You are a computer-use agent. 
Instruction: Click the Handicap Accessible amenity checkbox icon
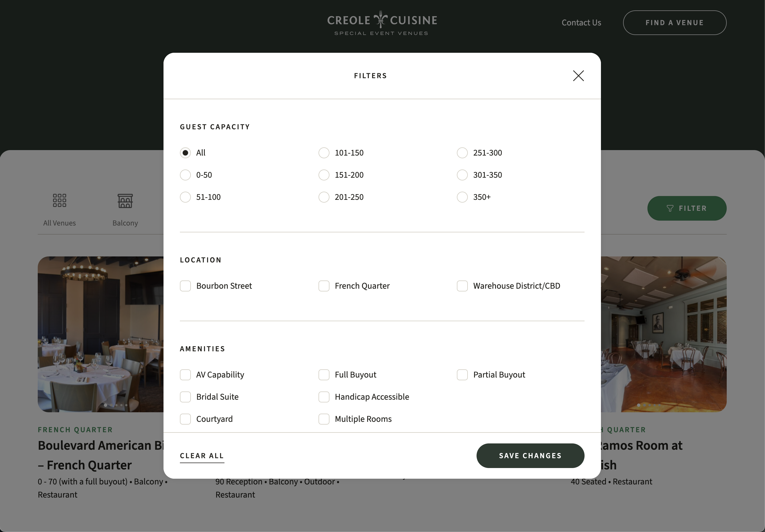click(324, 396)
